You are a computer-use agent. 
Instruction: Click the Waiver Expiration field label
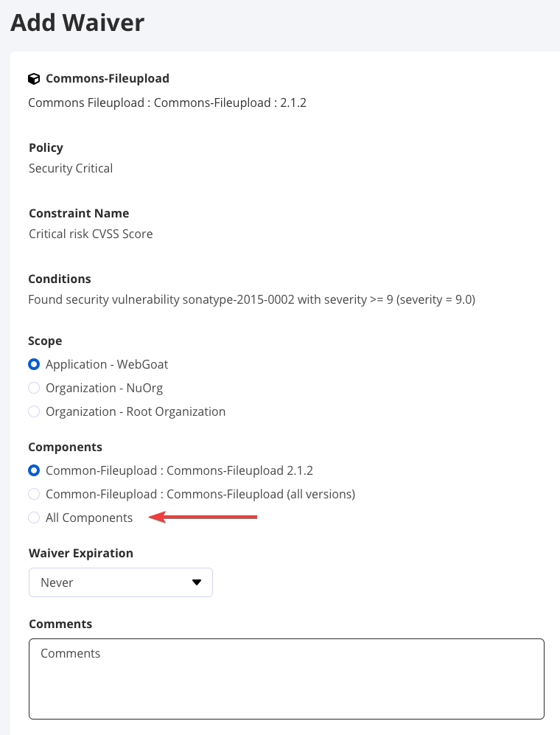[x=81, y=553]
